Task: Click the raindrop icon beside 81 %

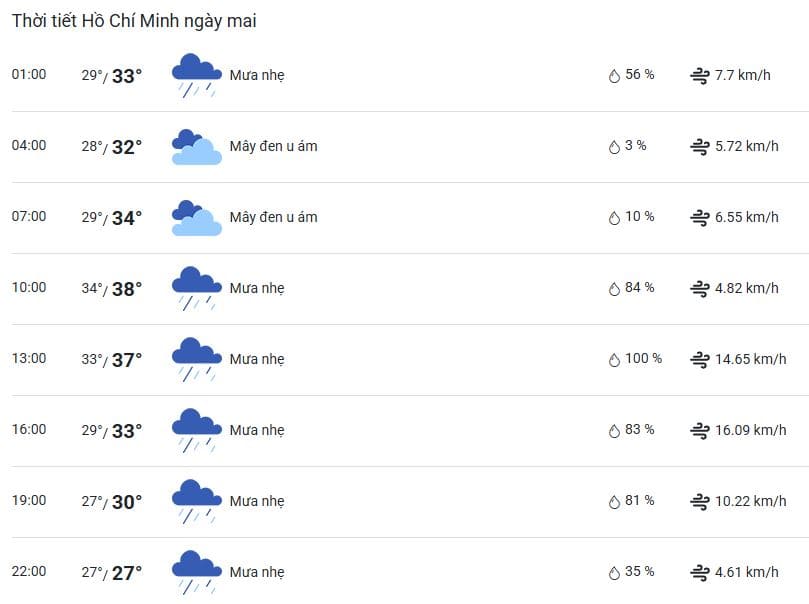Action: [x=614, y=502]
